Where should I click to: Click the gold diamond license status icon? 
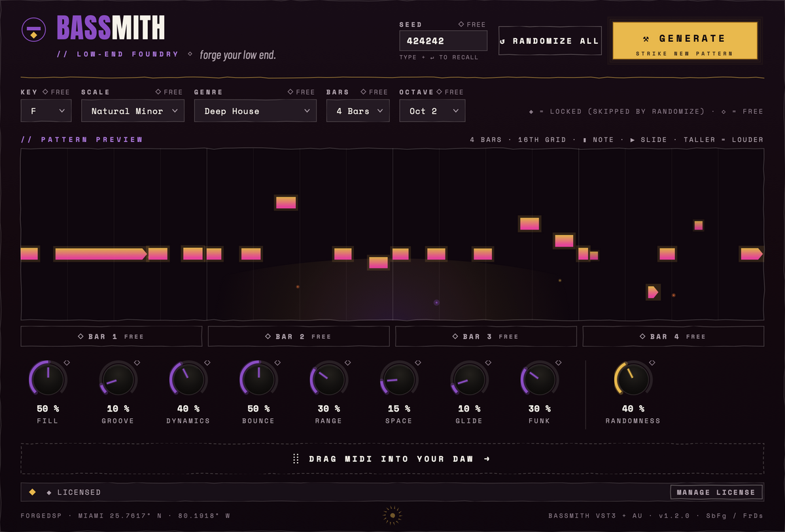tap(32, 491)
